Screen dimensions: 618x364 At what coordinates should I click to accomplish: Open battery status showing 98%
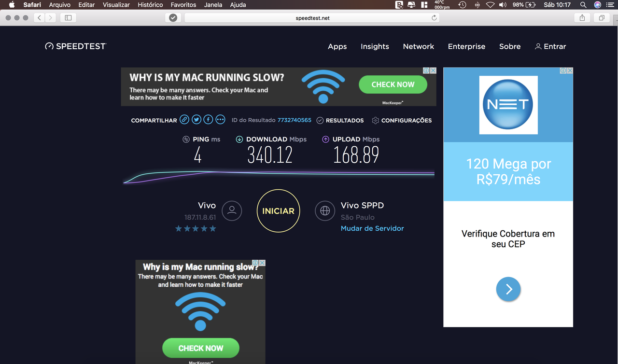pos(524,5)
